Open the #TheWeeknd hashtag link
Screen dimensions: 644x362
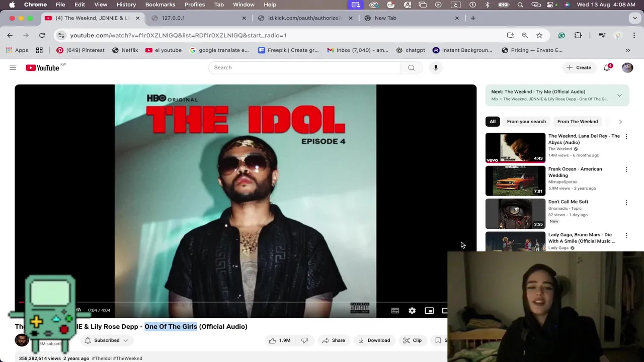click(x=128, y=358)
